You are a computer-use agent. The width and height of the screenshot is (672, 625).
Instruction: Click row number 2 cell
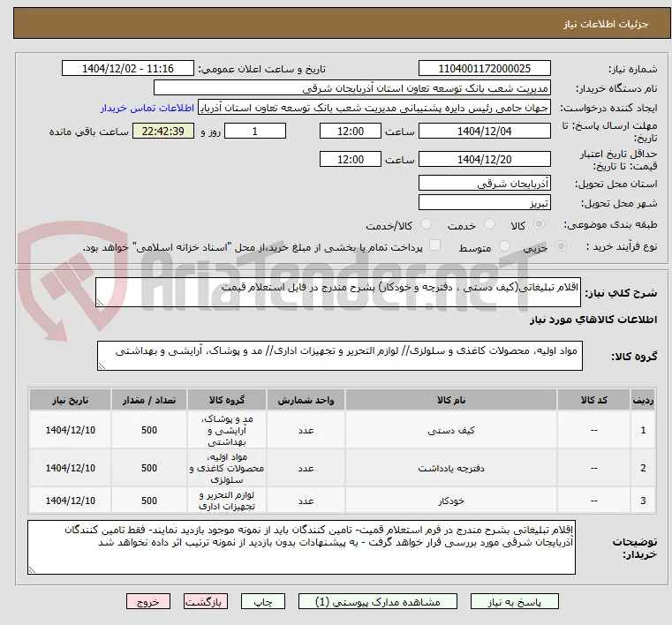pyautogui.click(x=643, y=468)
